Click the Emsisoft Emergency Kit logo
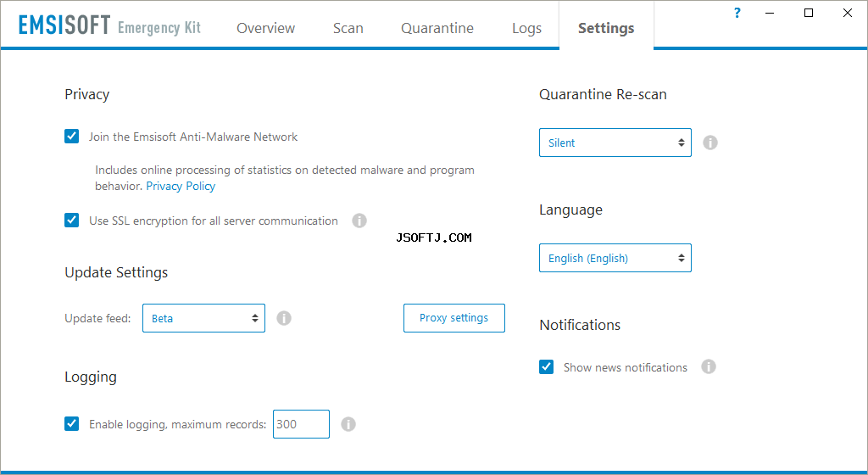This screenshot has height=475, width=868. (x=109, y=26)
